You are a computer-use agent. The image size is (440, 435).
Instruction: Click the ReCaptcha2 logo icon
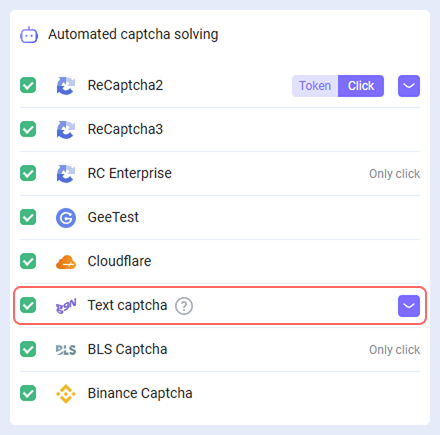pos(66,86)
